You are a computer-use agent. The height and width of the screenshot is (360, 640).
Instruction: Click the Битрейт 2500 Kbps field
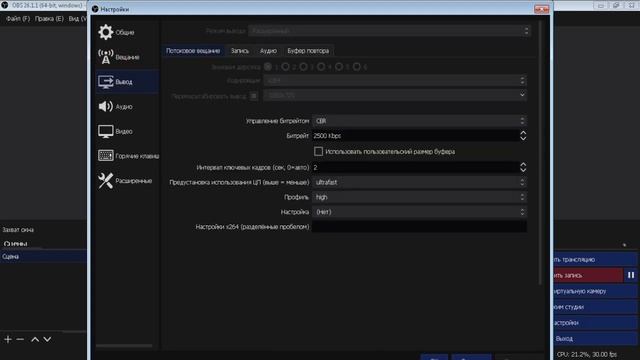(x=416, y=136)
